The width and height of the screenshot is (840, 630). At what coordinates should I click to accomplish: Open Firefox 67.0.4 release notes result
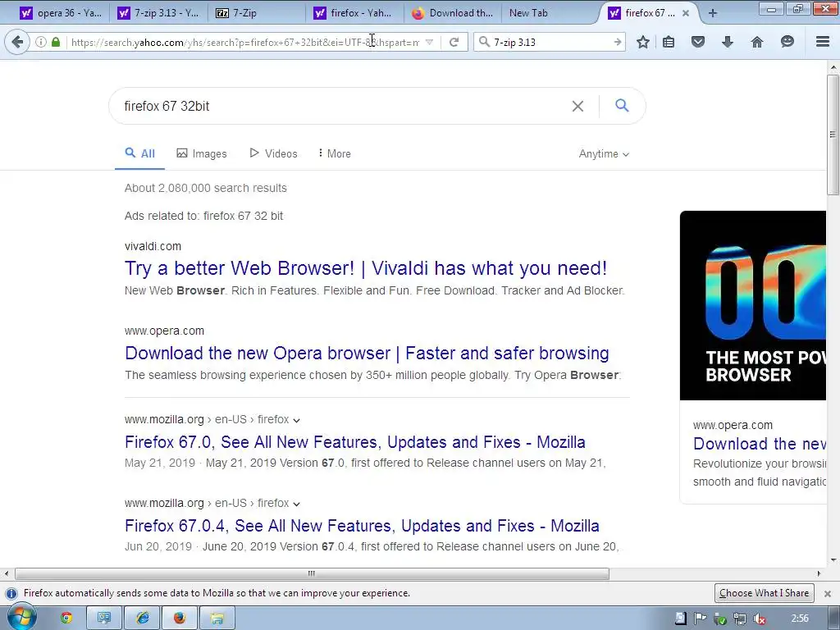[x=362, y=526]
